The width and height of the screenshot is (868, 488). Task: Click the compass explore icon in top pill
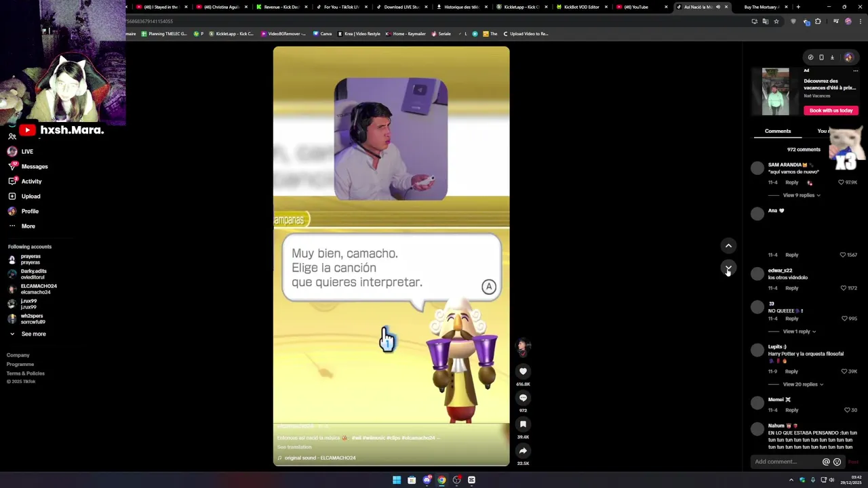810,58
